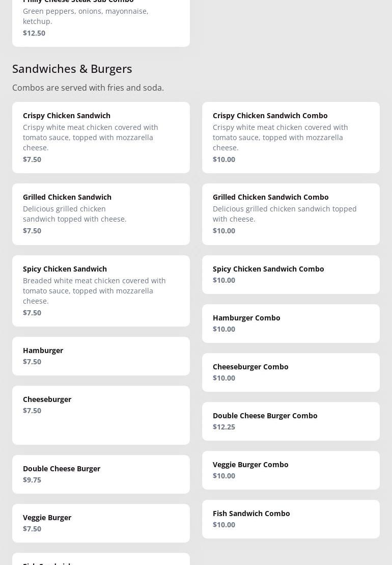Click the Philly Cheese Steak Sub $12.50 price
The image size is (392, 565).
34,33
